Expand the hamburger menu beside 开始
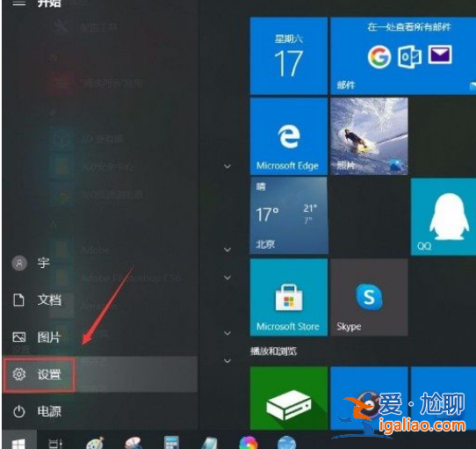This screenshot has height=449, width=476. 18,4
